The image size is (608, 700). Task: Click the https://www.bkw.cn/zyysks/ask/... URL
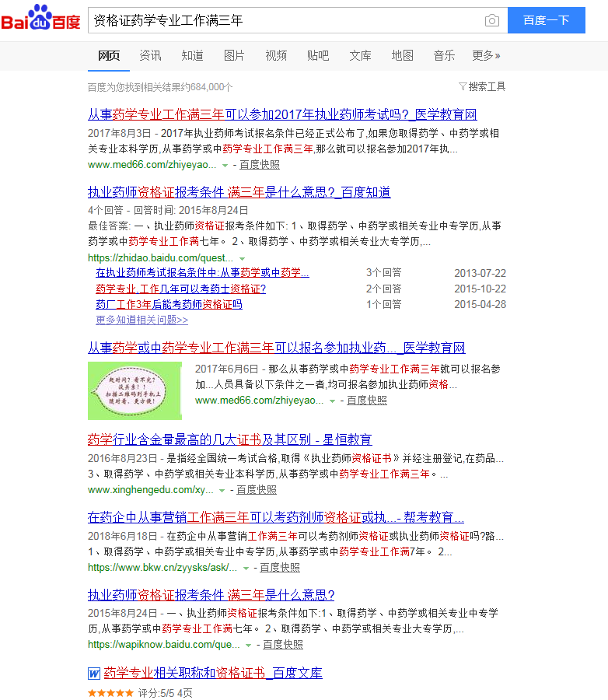[x=162, y=568]
